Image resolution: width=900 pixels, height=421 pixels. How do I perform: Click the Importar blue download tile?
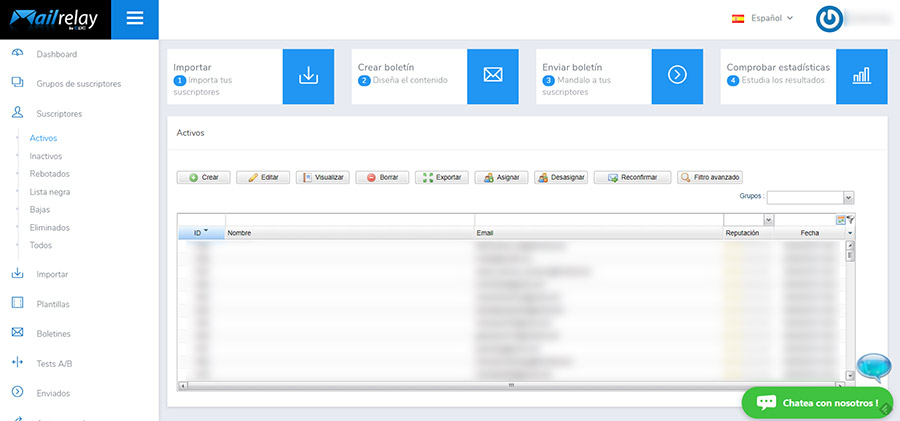(x=308, y=76)
